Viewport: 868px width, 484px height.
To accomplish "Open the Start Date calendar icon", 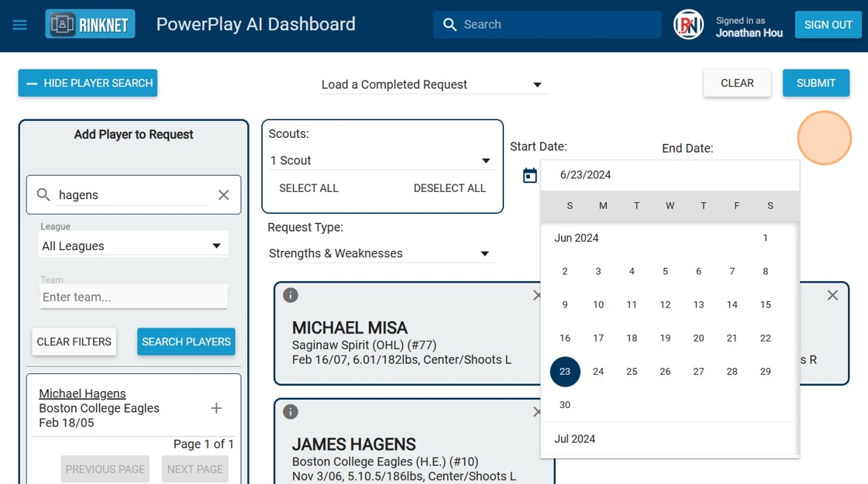I will (530, 176).
